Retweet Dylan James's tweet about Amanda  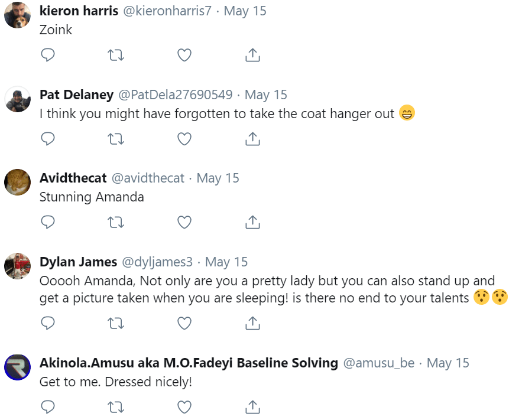(x=116, y=323)
